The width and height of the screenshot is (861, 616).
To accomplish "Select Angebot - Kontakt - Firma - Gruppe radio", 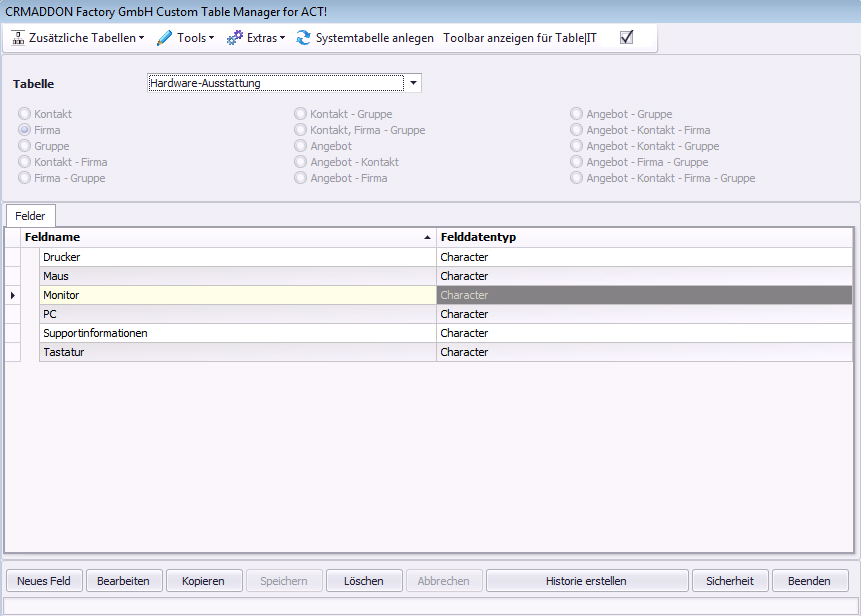I will [576, 177].
